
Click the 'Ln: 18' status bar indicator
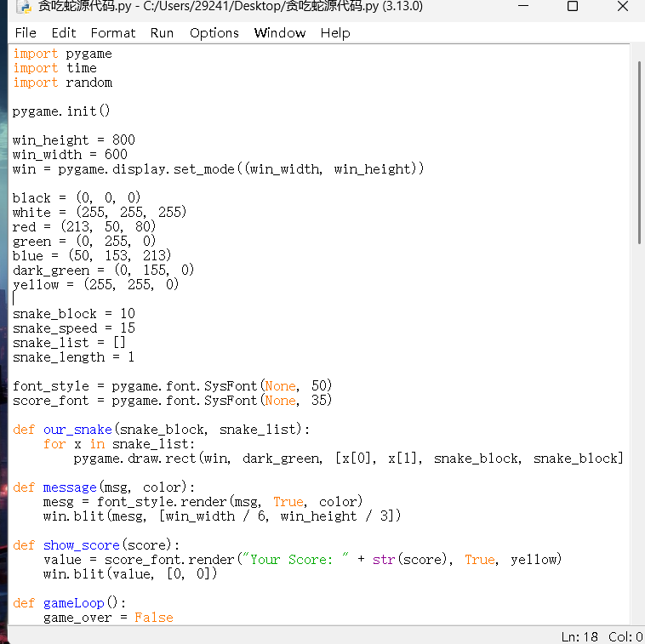pos(579,636)
